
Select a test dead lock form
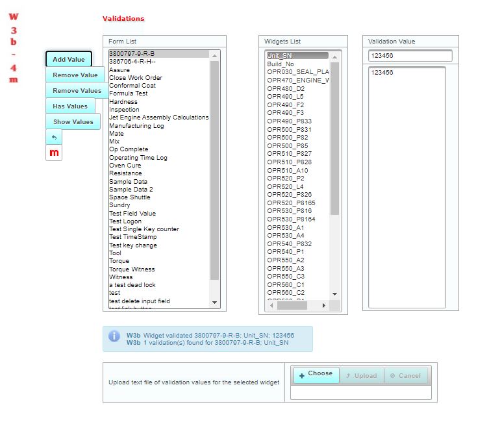[x=159, y=285]
